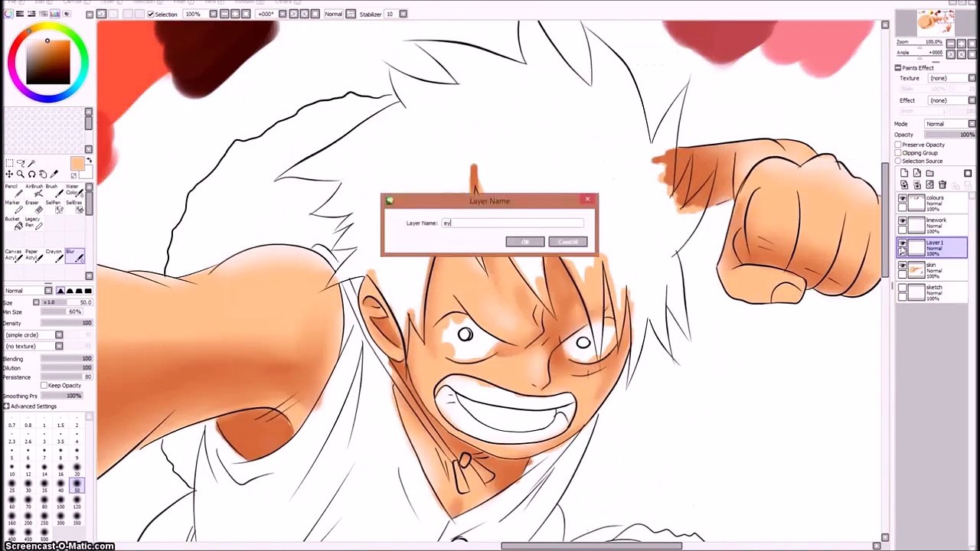
Task: Click the Layer Name text field
Action: pos(511,223)
